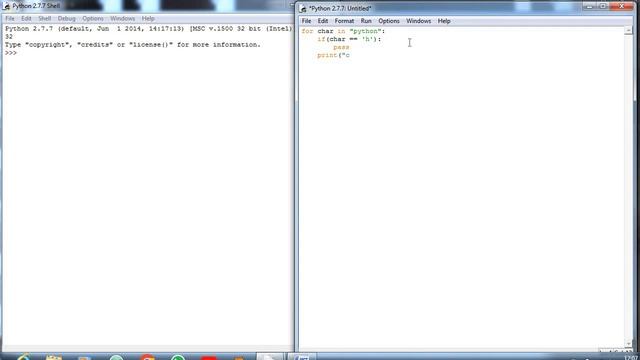Click the 'Type "copyright", "credits"' line in shell
Image resolution: width=640 pixels, height=360 pixels.
[133, 45]
